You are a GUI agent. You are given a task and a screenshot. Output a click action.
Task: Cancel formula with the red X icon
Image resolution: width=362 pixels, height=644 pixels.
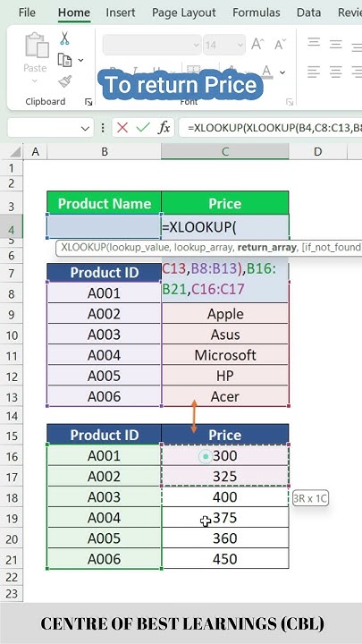pos(122,128)
